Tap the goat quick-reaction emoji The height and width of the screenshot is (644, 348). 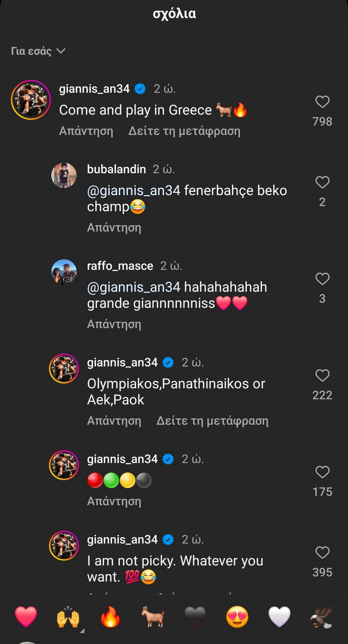153,616
